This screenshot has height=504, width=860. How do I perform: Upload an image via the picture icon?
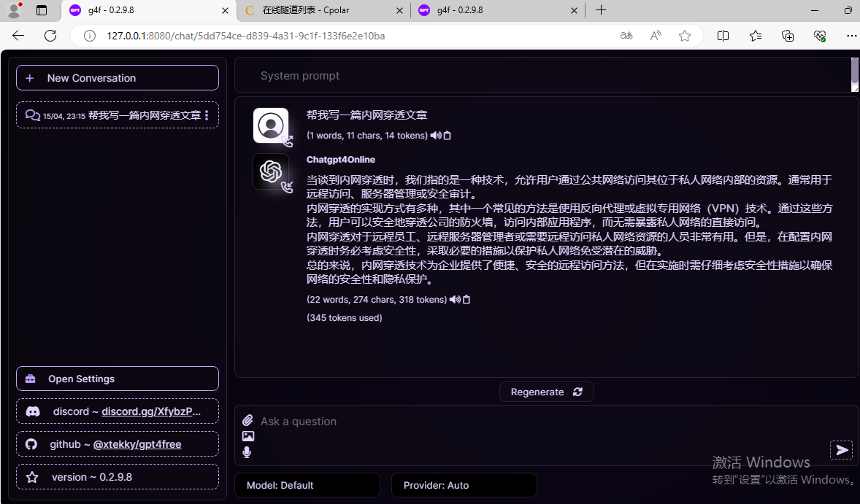point(248,435)
